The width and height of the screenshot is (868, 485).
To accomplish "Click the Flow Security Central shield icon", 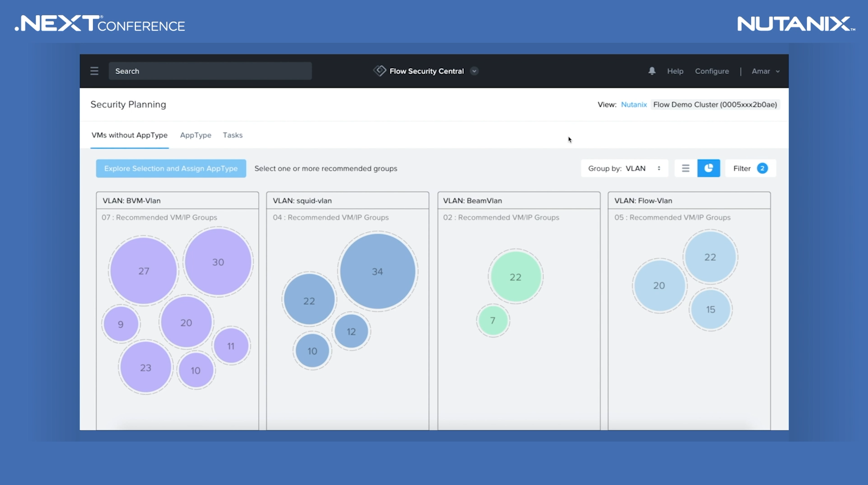I will pyautogui.click(x=380, y=71).
